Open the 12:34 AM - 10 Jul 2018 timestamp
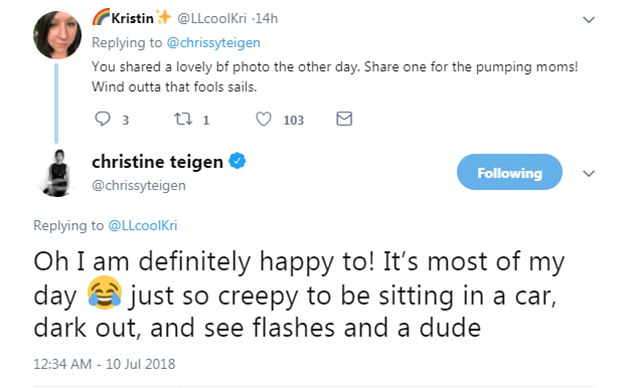The height and width of the screenshot is (388, 634). pos(104,364)
